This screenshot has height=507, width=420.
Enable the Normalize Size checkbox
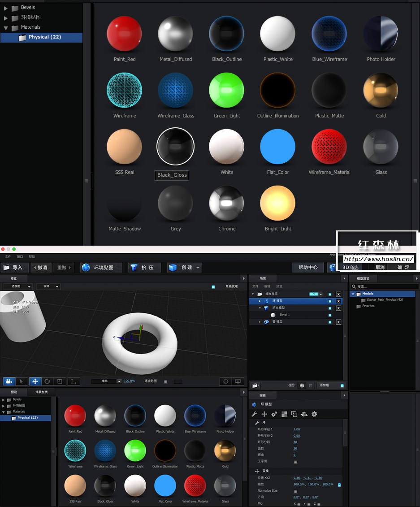point(295,491)
